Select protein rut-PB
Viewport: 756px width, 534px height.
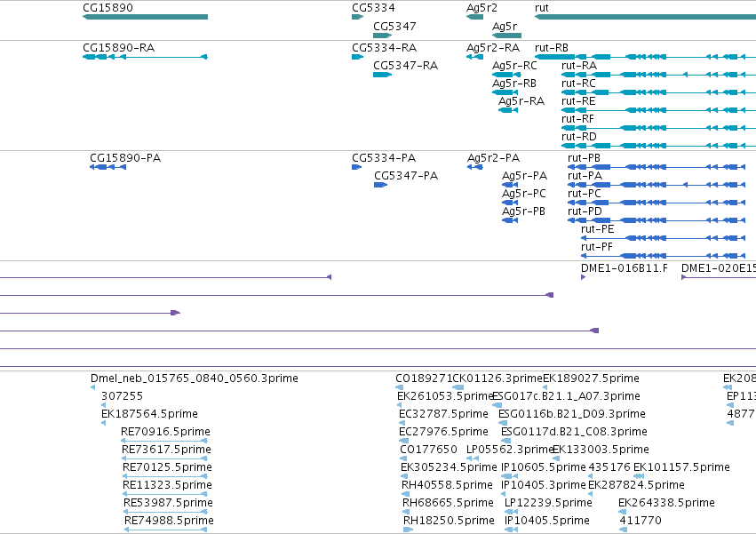click(584, 158)
